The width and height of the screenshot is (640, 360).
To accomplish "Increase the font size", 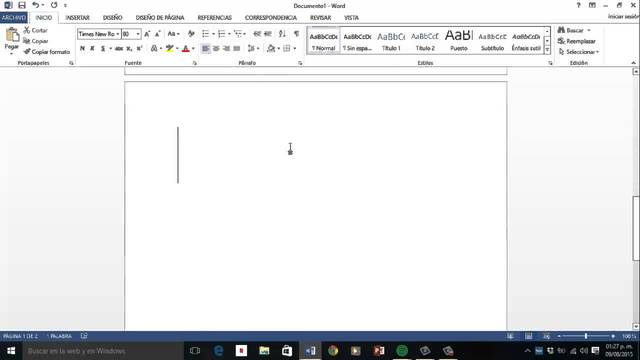I will click(x=147, y=34).
